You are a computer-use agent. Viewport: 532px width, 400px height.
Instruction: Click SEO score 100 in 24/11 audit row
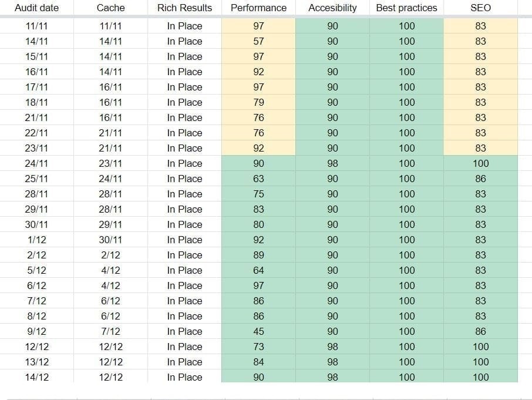480,163
